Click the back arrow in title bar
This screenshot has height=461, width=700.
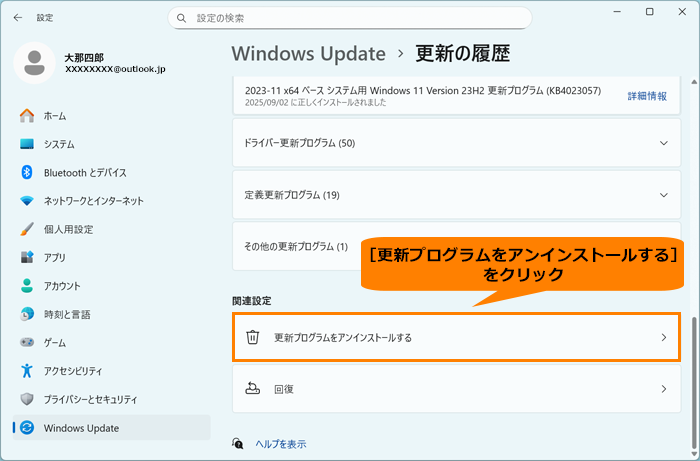tap(17, 18)
